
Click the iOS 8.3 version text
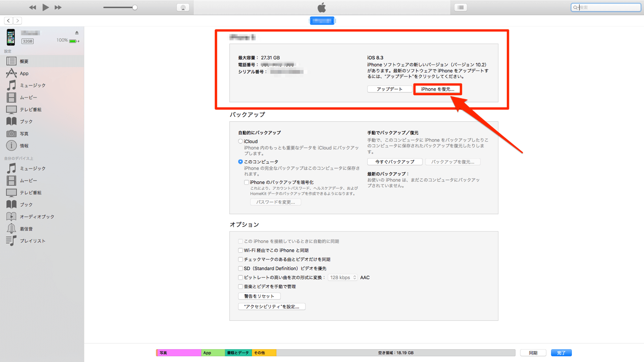click(x=375, y=58)
